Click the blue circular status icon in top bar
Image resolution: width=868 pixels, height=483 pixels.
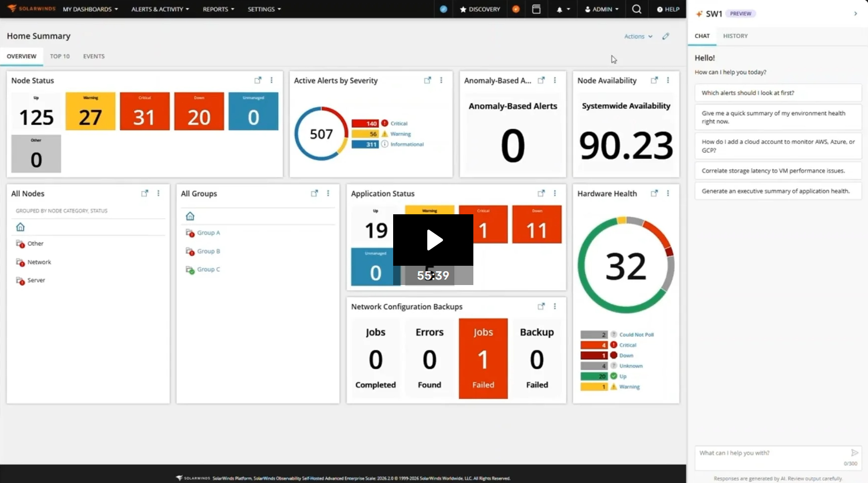click(x=444, y=9)
